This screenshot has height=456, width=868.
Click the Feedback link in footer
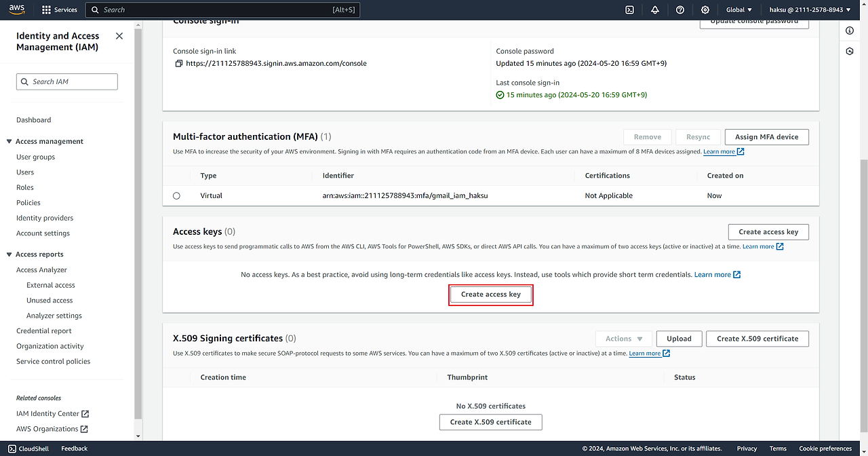(74, 449)
